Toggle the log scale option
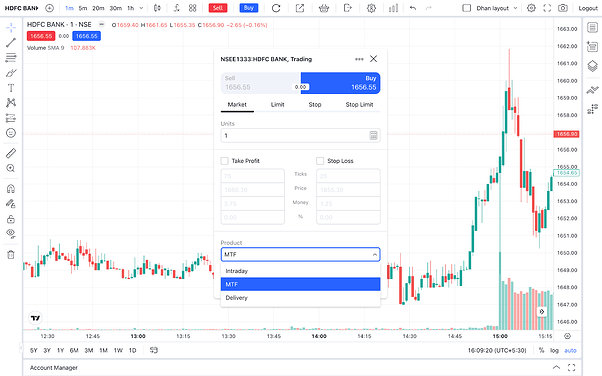Viewport: 602px width, 376px height. pyautogui.click(x=554, y=350)
